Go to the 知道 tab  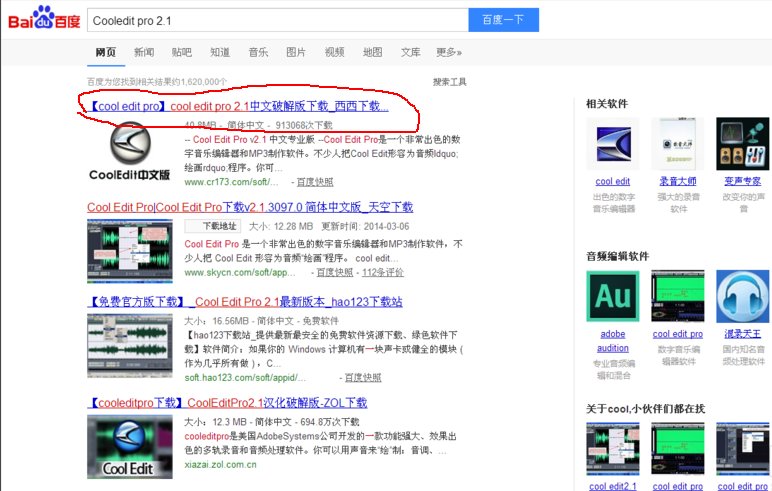tap(220, 52)
